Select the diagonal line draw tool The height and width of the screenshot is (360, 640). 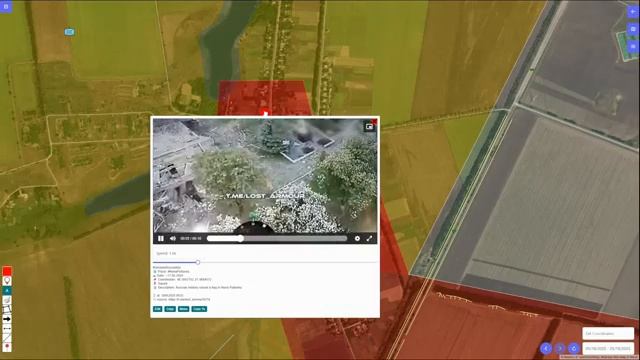[x=7, y=338]
